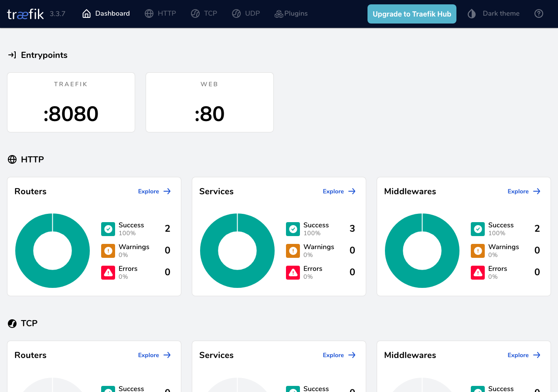558x392 pixels.
Task: Open the Plugins navigation tab
Action: coord(291,14)
